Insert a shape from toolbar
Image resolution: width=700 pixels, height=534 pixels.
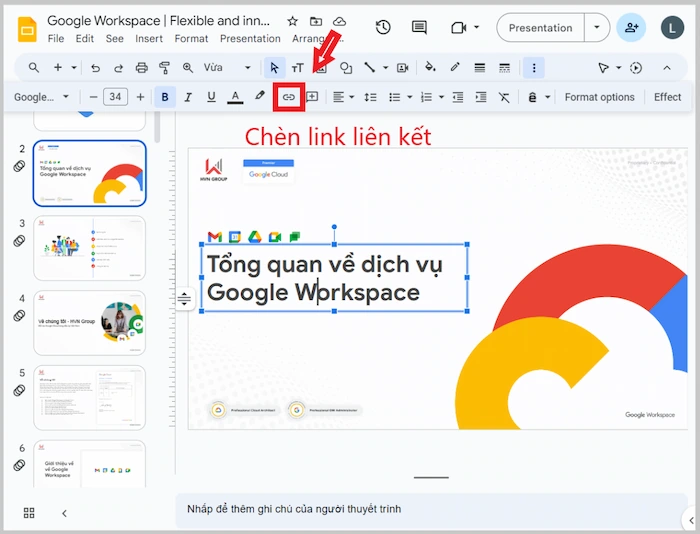(x=346, y=68)
